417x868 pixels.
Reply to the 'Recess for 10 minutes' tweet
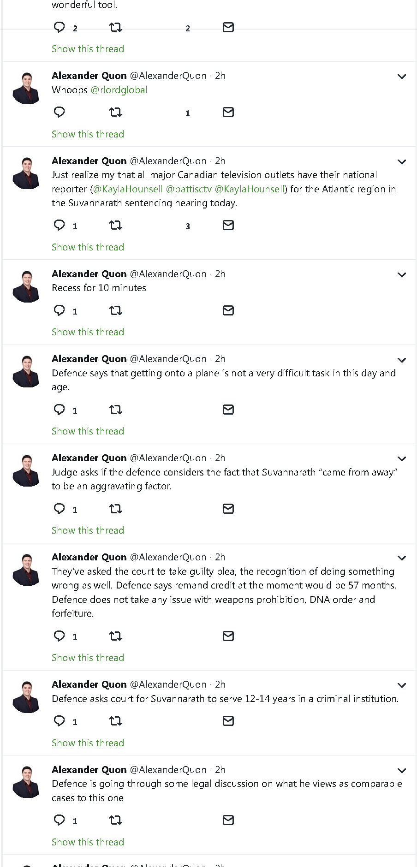tap(60, 310)
